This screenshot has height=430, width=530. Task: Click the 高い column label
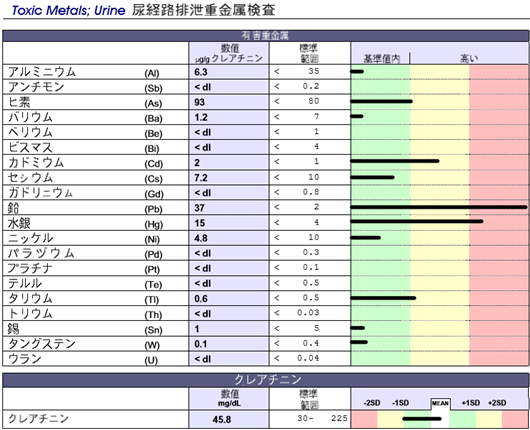469,59
